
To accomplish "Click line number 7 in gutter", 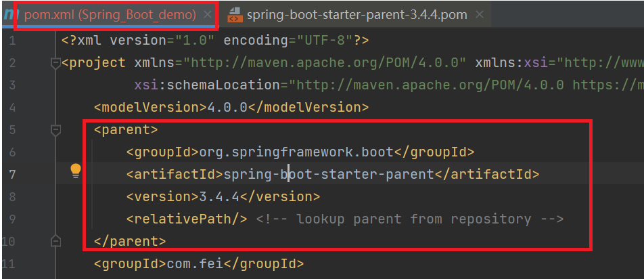I will pos(11,175).
